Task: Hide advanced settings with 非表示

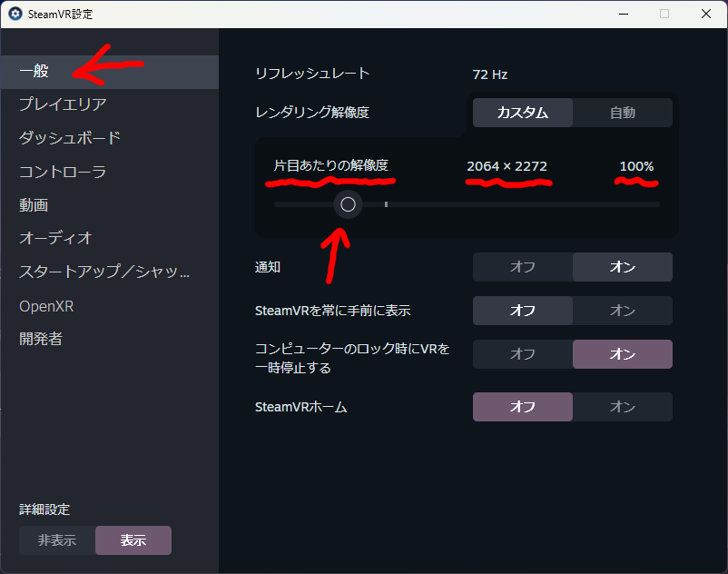Action: 57,540
